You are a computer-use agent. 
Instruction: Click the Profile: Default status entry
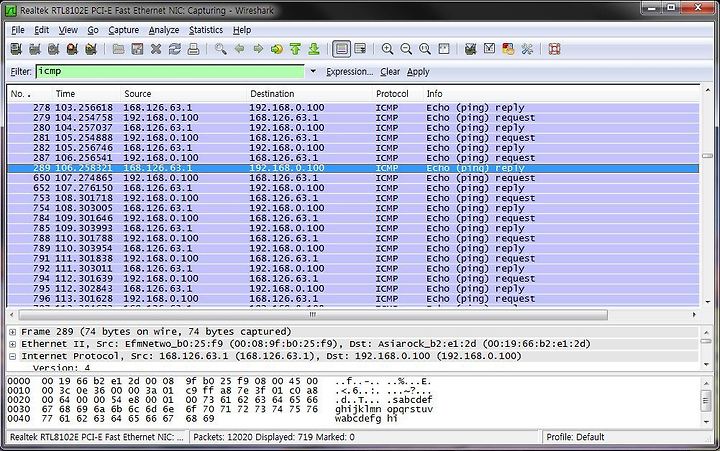pyautogui.click(x=575, y=437)
